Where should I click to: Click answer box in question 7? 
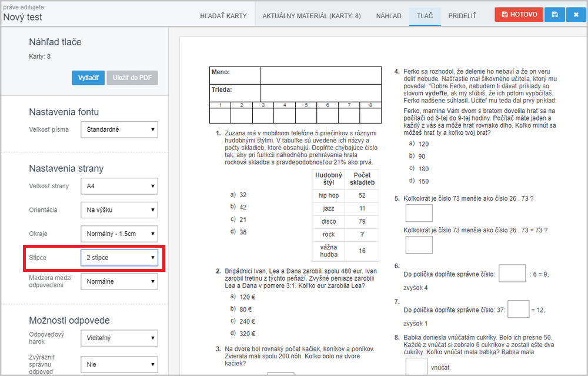pyautogui.click(x=518, y=309)
